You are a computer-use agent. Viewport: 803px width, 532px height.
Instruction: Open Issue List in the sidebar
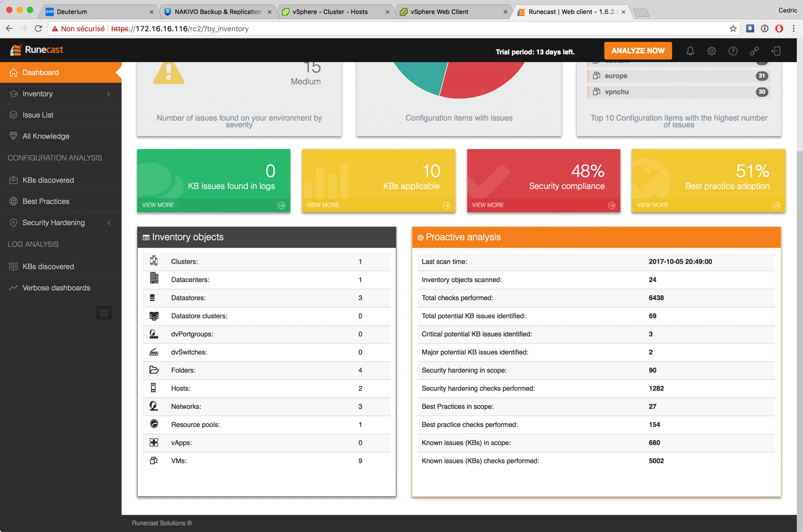point(38,115)
